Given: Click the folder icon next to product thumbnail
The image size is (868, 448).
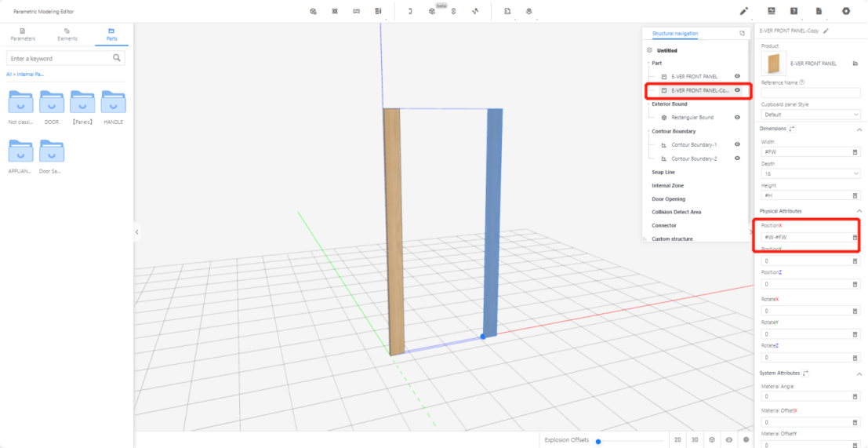Looking at the screenshot, I should pyautogui.click(x=855, y=64).
